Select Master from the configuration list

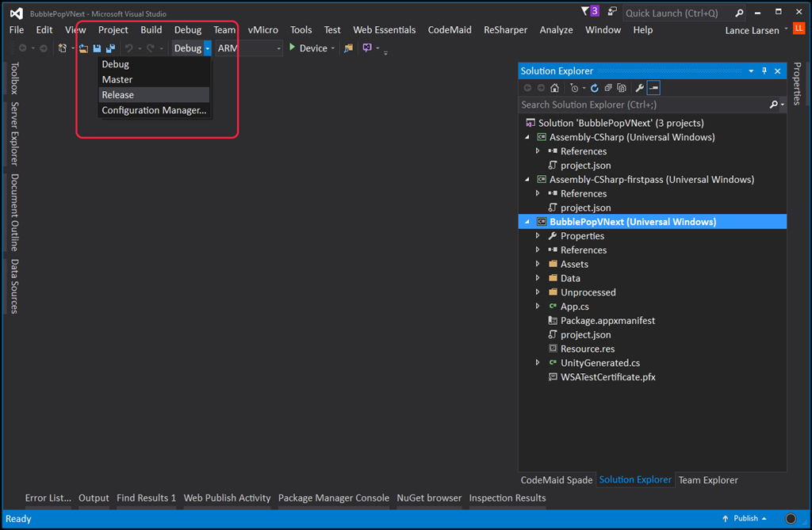[154, 80]
